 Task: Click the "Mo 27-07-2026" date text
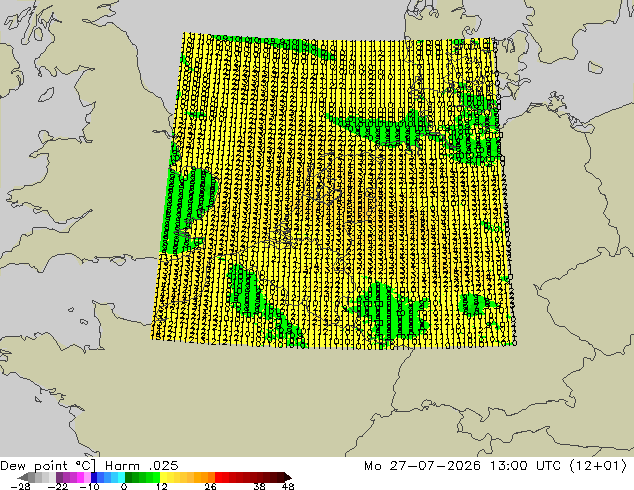click(423, 466)
